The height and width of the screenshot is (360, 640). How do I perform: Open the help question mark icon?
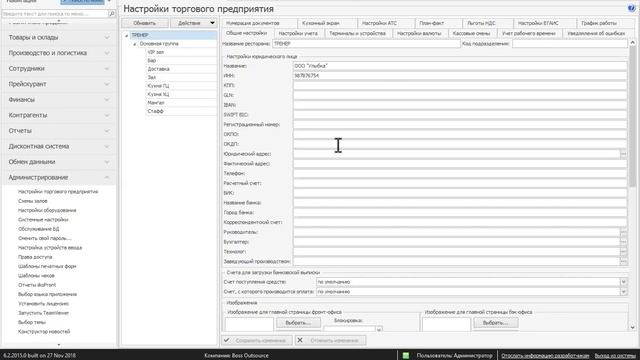(631, 8)
